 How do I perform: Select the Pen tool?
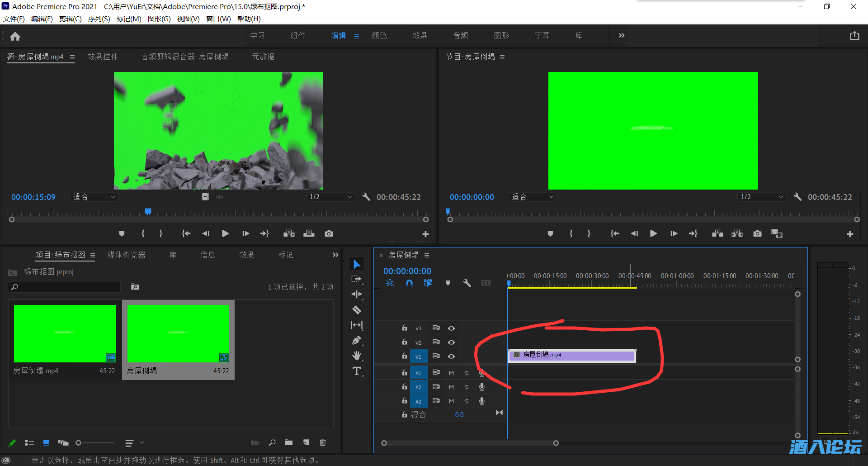tap(357, 340)
